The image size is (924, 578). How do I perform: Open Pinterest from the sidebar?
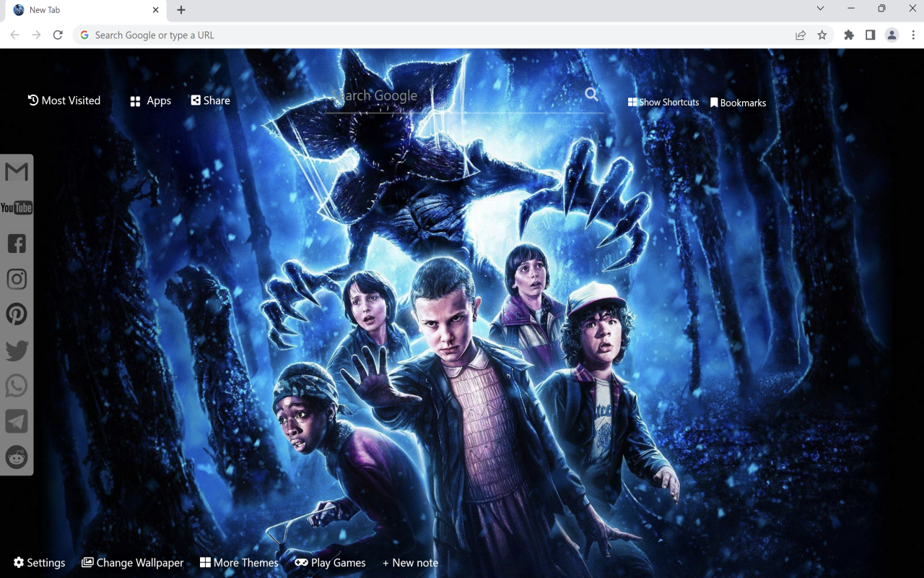(17, 314)
